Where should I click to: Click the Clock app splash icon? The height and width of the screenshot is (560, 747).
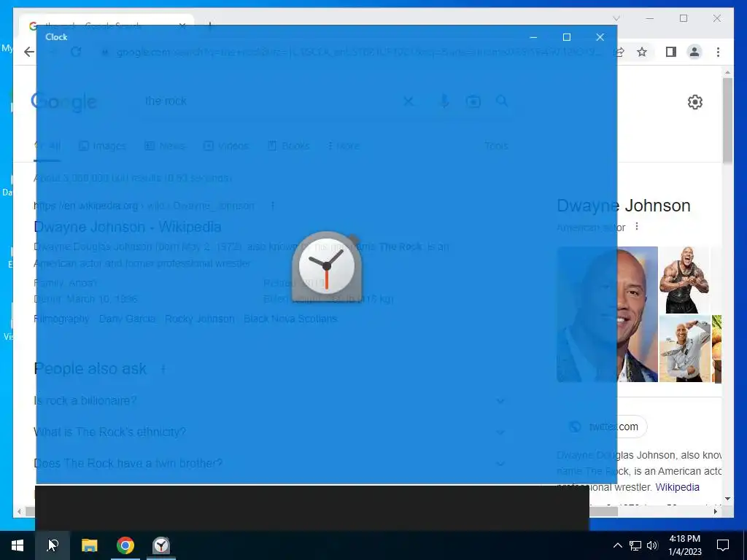(327, 267)
